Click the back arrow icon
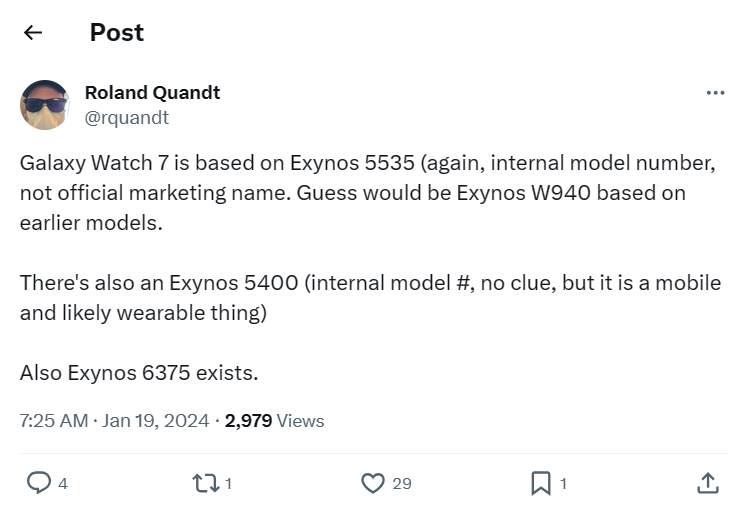This screenshot has height=508, width=745. coord(33,33)
